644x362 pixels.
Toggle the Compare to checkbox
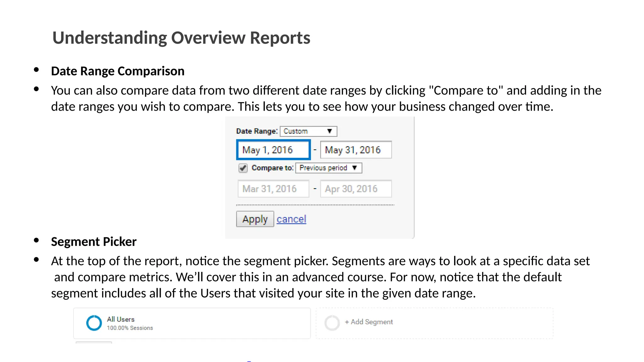[x=243, y=168]
